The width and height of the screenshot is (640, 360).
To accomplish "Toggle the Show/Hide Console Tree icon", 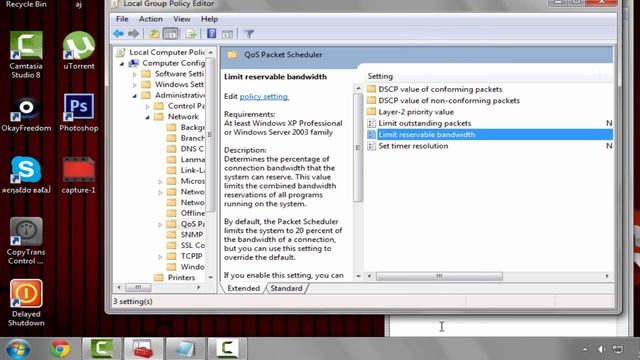I will (x=170, y=33).
